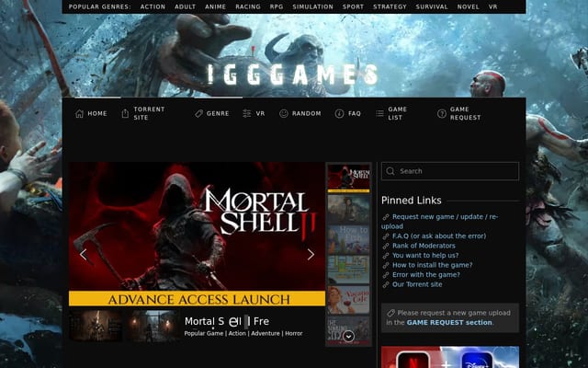The image size is (588, 368).
Task: Open the RPG genre
Action: (x=277, y=6)
